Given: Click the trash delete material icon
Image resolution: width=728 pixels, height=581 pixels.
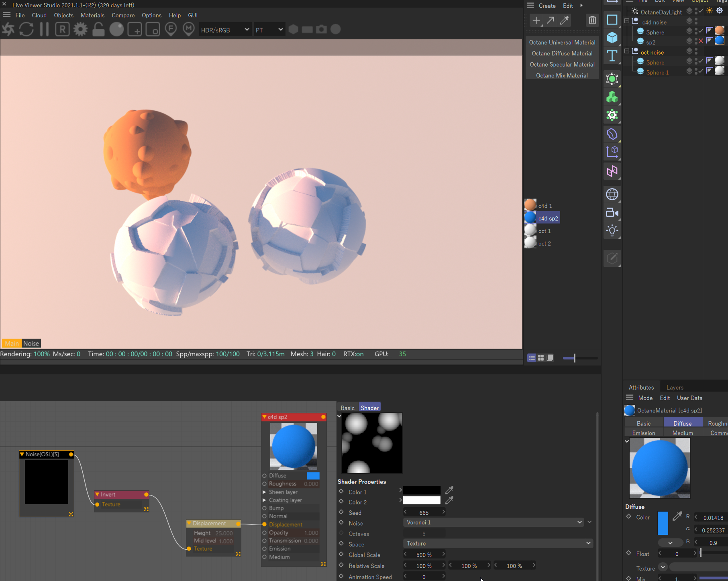Looking at the screenshot, I should tap(592, 20).
